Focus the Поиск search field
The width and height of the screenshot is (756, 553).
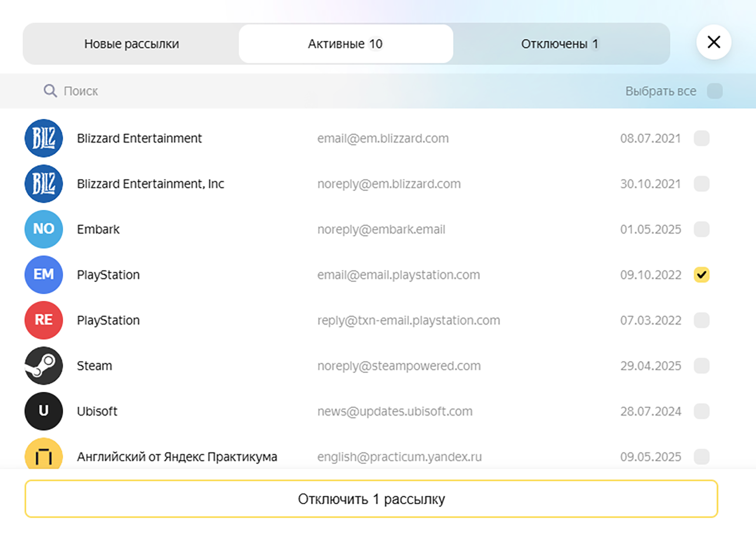[318, 91]
